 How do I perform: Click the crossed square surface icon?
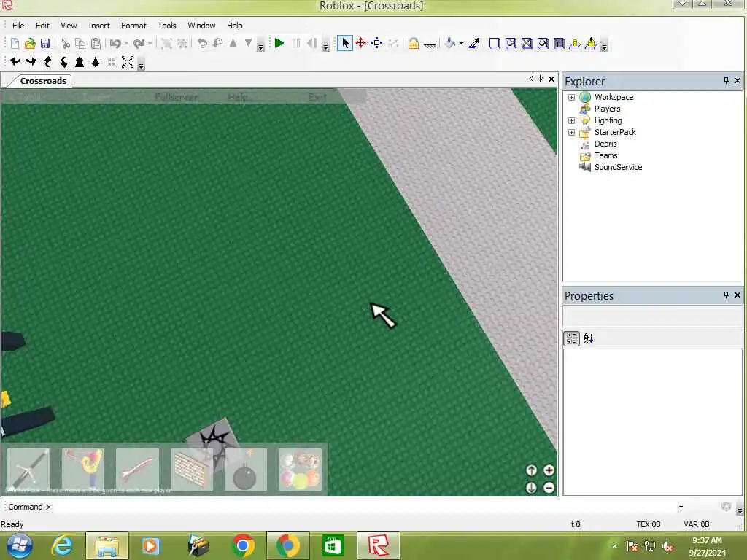527,43
